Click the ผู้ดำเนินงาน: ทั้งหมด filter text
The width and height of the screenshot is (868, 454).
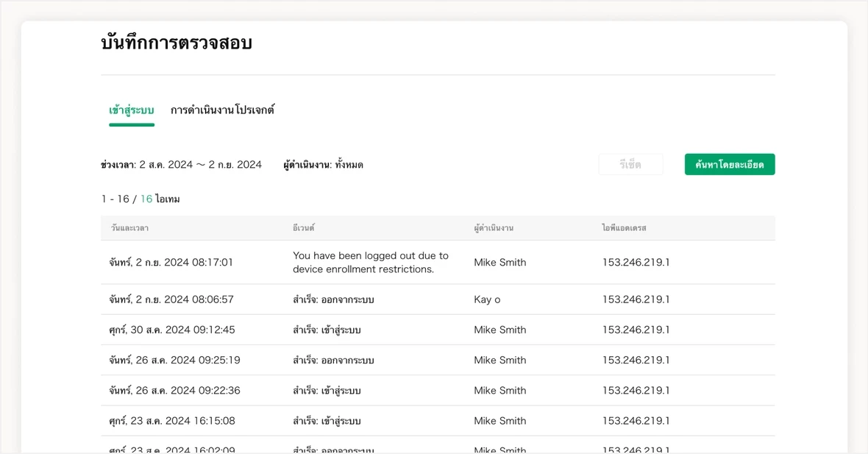coord(323,164)
